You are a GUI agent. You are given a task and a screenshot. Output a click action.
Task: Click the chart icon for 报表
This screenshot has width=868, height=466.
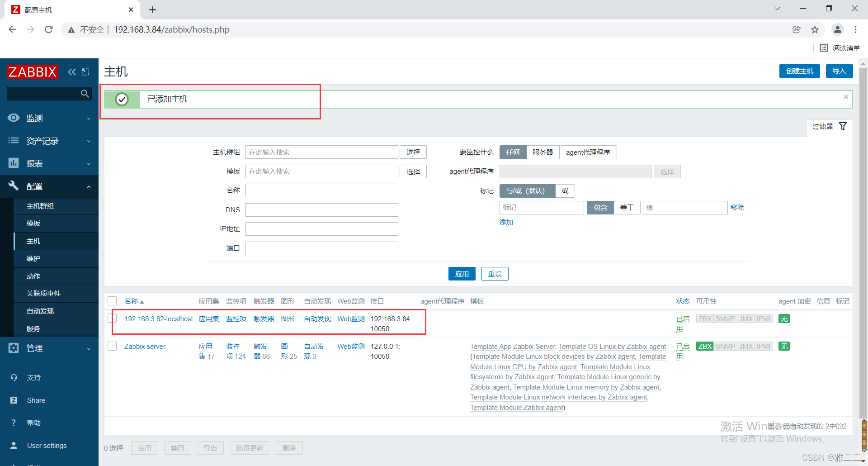pyautogui.click(x=14, y=163)
